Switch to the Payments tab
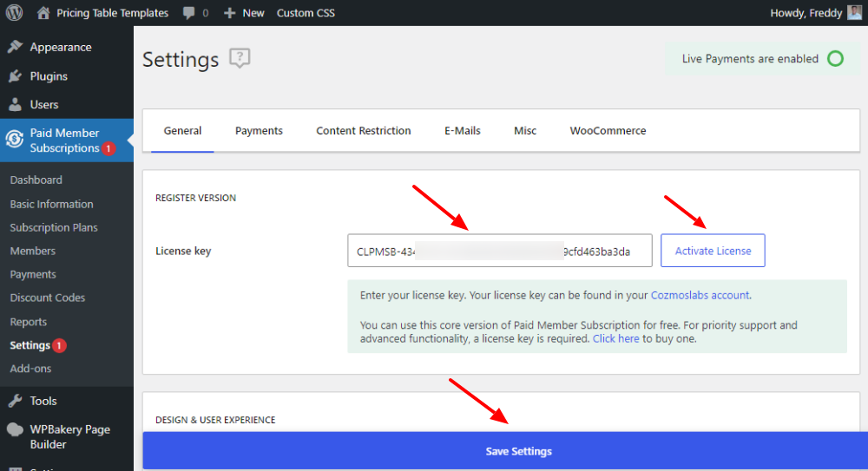The height and width of the screenshot is (471, 868). click(x=259, y=131)
